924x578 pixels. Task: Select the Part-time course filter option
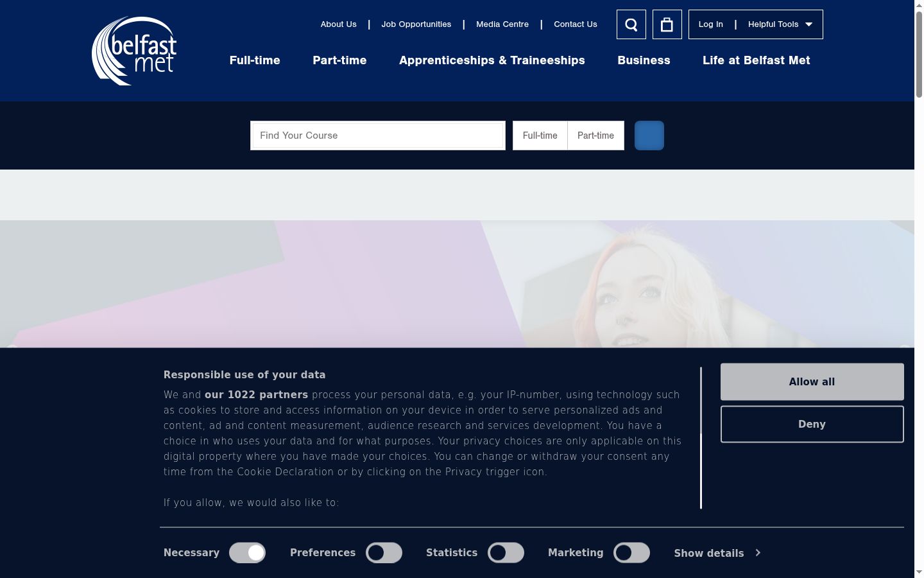click(595, 136)
